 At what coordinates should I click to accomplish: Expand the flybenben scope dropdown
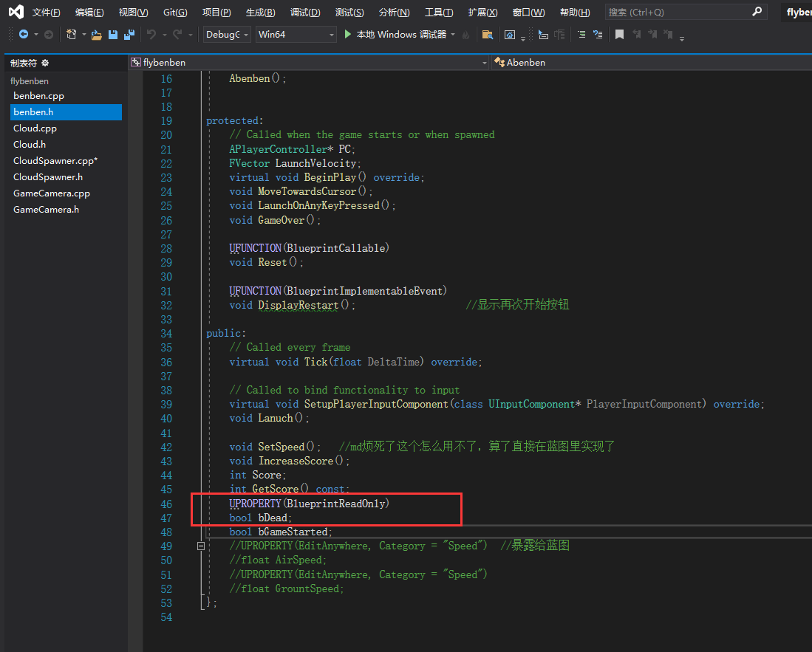(484, 63)
